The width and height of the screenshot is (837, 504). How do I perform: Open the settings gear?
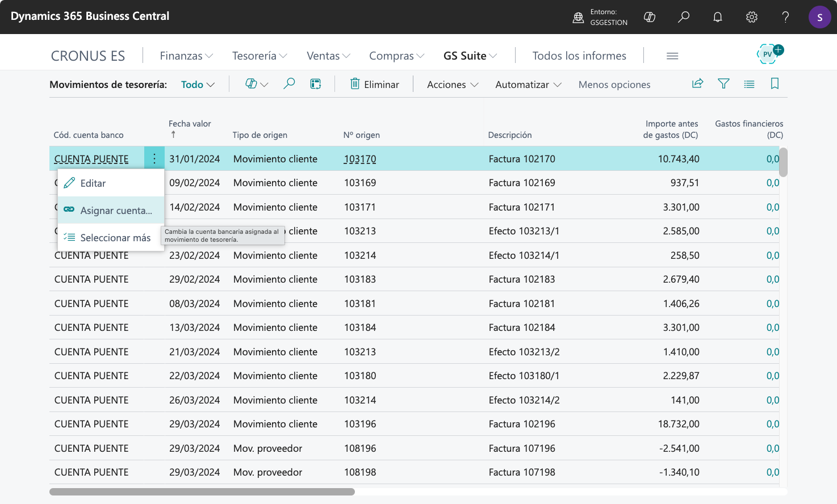click(x=752, y=17)
